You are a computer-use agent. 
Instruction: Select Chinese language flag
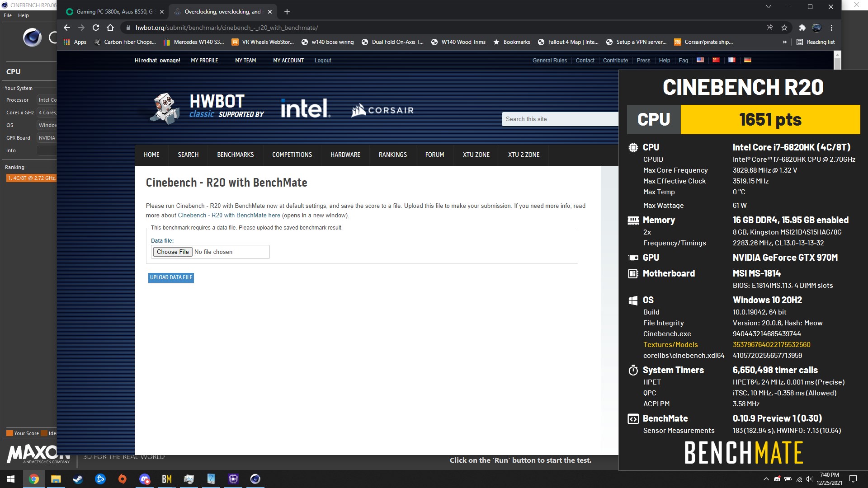click(x=716, y=60)
